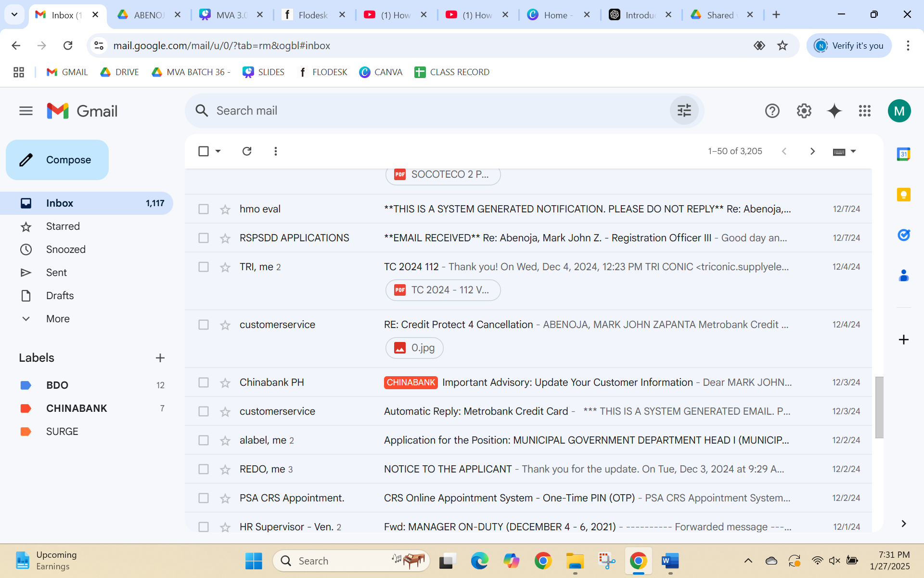Show search options filter icon

[684, 111]
